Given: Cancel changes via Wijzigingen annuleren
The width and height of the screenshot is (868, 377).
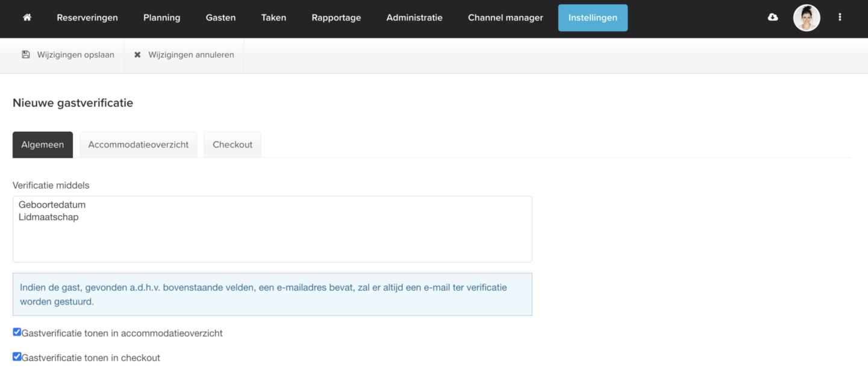Looking at the screenshot, I should coord(184,55).
